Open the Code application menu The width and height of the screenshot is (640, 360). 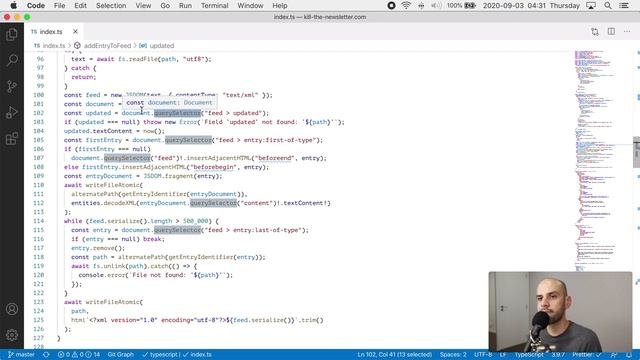pos(36,5)
